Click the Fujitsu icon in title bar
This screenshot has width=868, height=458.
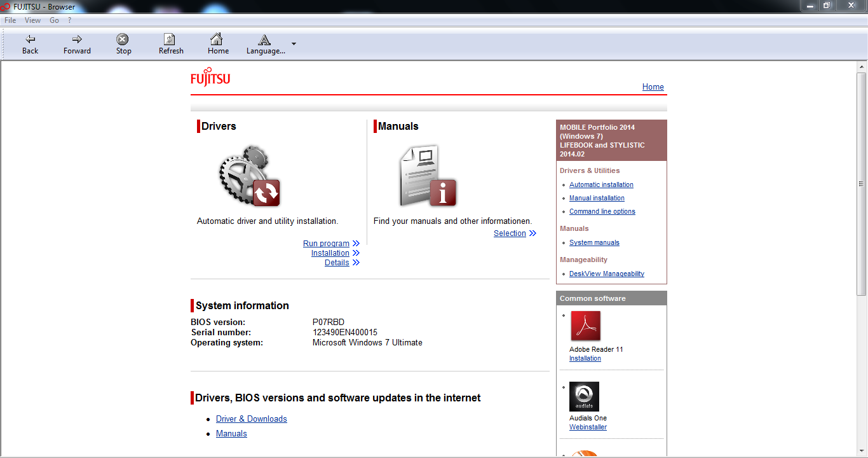point(6,6)
